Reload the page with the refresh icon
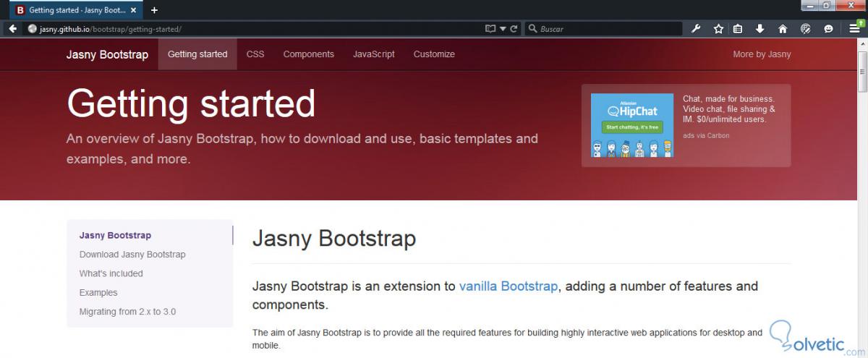Viewport: 868px width, 358px height. pos(514,29)
